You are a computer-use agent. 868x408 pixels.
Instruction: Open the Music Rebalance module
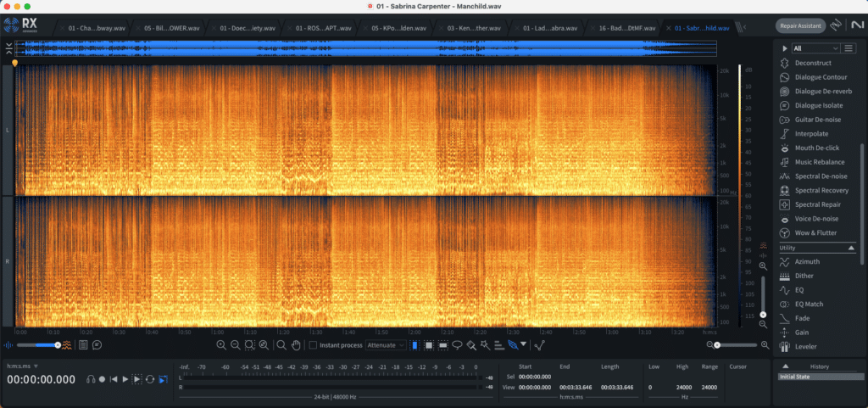coord(820,162)
